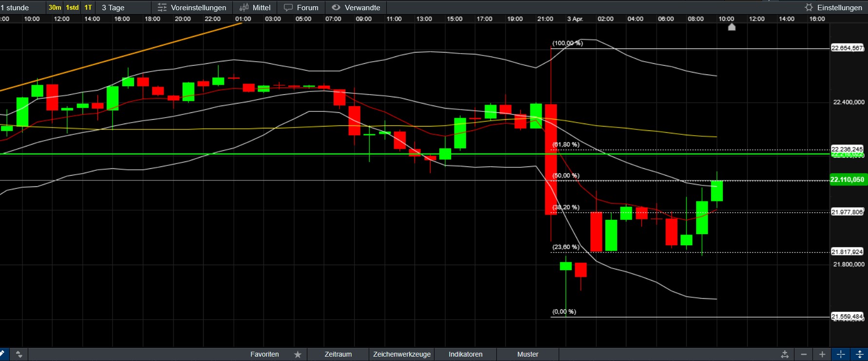Click the pencil edit icon in the bottom bar
Screen dimensions: 868x361
(2, 354)
